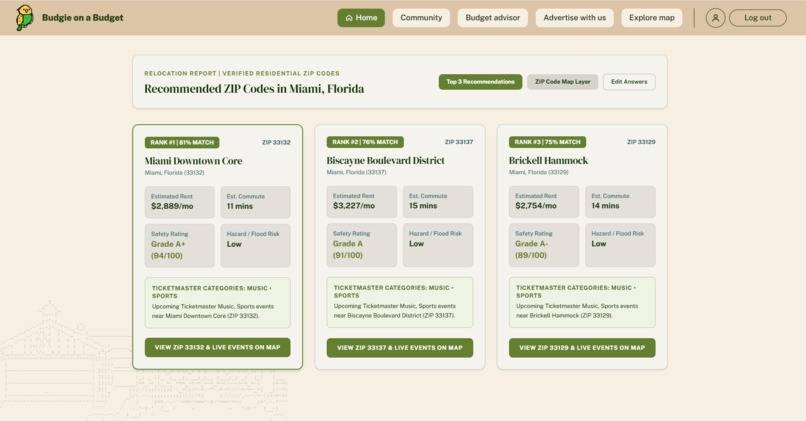Click the $2,889/mo estimated rent value

172,206
